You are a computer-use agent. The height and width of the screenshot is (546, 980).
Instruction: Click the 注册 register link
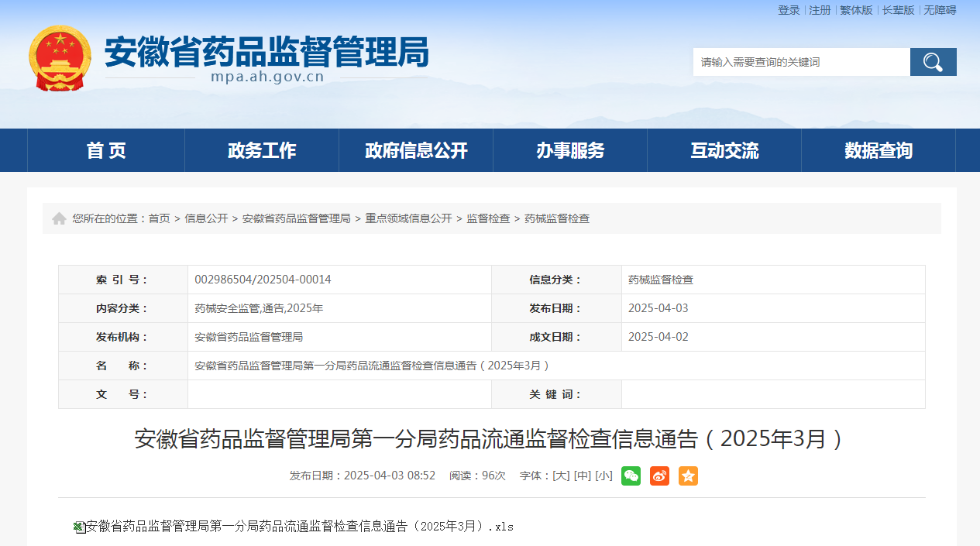820,10
